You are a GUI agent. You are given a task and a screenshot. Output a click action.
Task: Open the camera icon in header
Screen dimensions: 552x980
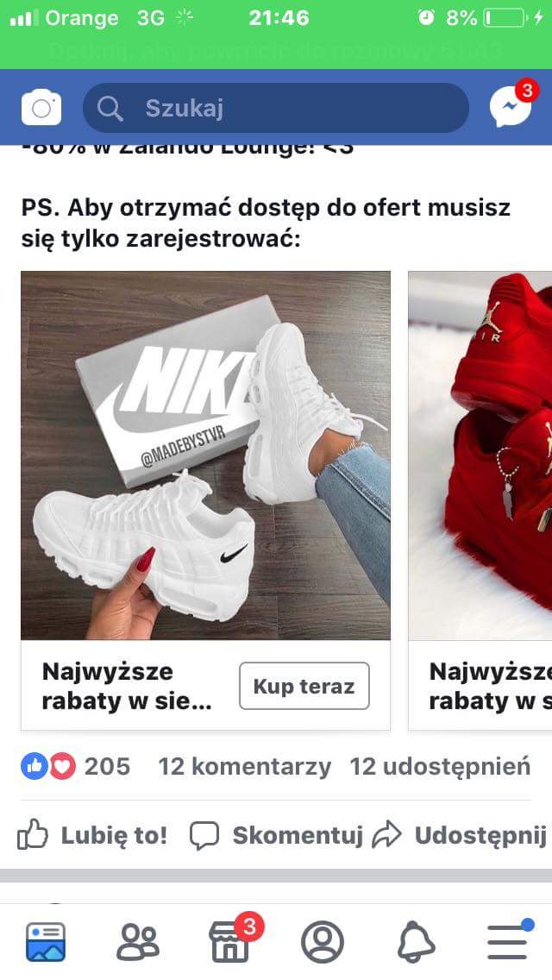pyautogui.click(x=41, y=108)
